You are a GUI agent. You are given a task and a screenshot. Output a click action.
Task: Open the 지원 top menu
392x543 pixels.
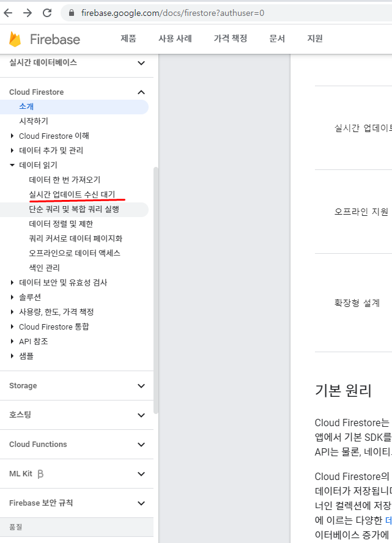(315, 39)
